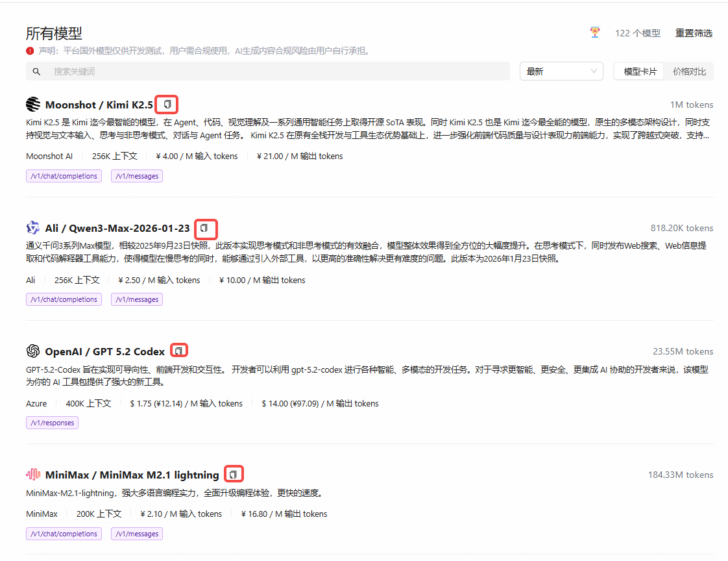The width and height of the screenshot is (728, 561).
Task: Click the Kimi K2.5 description paragraph
Action: (x=368, y=129)
